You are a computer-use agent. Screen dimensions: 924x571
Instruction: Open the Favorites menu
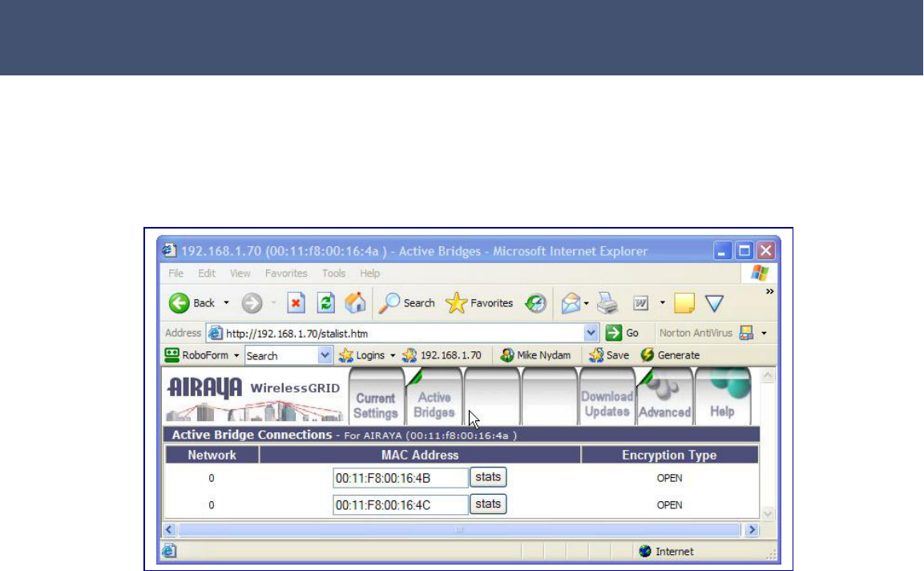click(286, 273)
